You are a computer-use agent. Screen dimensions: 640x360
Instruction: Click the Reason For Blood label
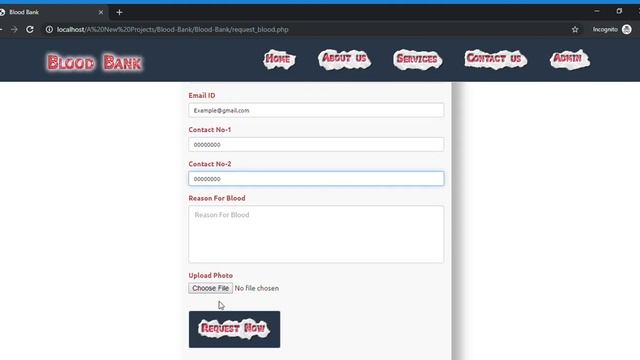pyautogui.click(x=217, y=198)
